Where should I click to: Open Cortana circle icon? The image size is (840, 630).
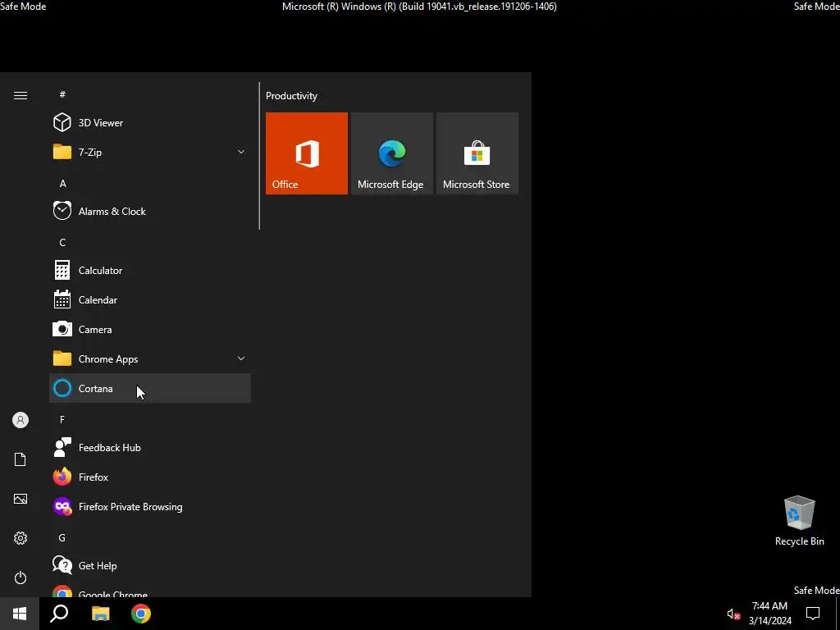(x=62, y=388)
